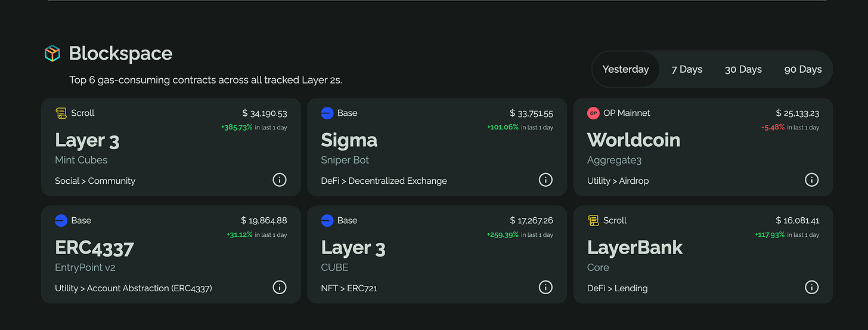Click the Aggregate3 subtitle
868x330 pixels.
[614, 161]
